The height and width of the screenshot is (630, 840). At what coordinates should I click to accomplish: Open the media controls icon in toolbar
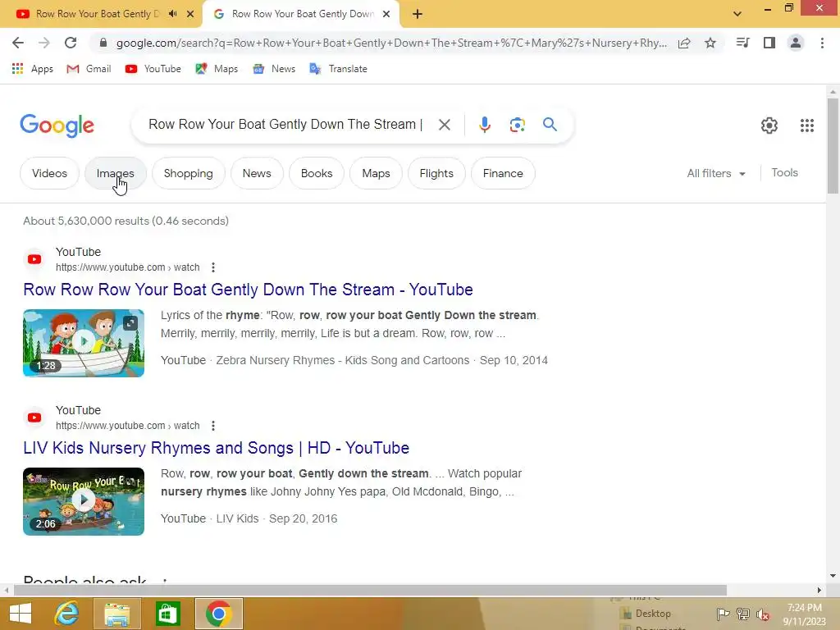click(x=742, y=43)
